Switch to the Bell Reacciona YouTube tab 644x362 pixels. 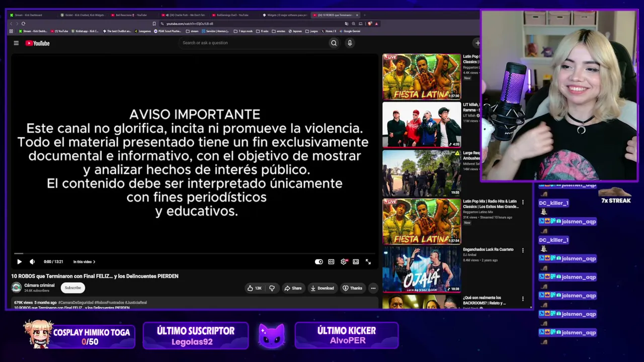[133, 15]
